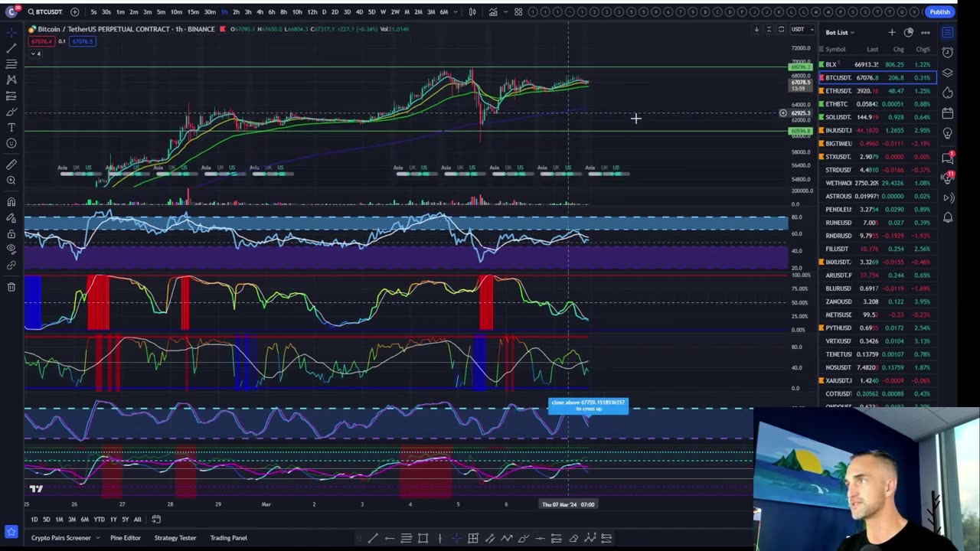Screen dimensions: 980x551
Task: Click the compare/add symbol plus icon
Action: [x=74, y=11]
